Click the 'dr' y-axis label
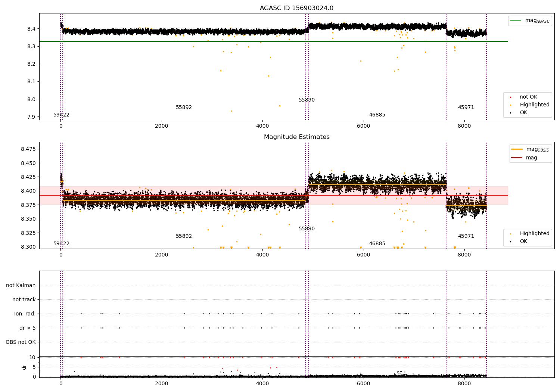This screenshot has width=560, height=392. pos(24,367)
